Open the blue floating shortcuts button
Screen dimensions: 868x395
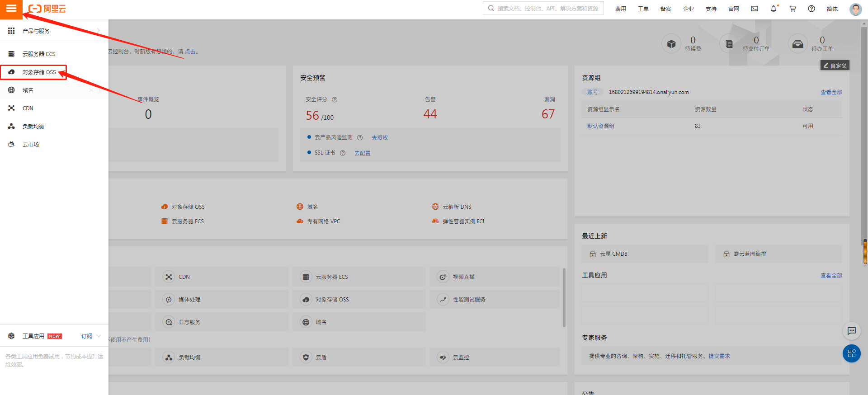tap(852, 353)
